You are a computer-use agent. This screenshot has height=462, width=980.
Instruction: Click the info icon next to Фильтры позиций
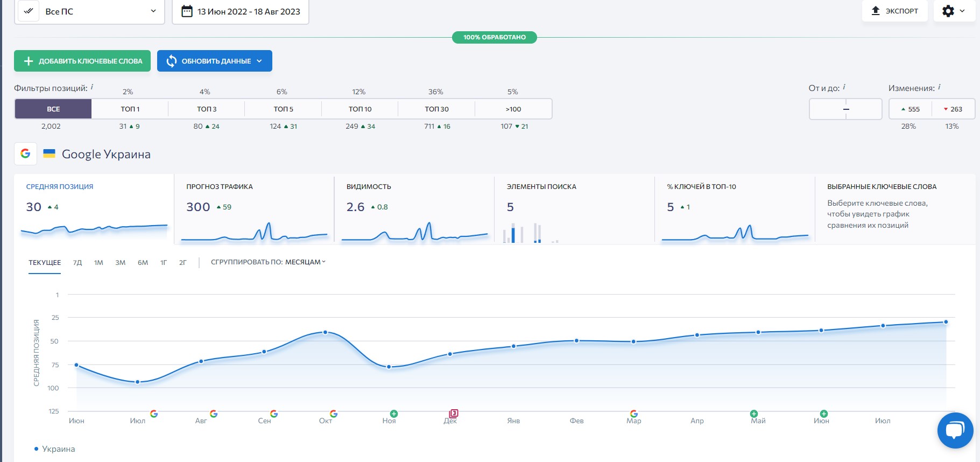pos(92,87)
